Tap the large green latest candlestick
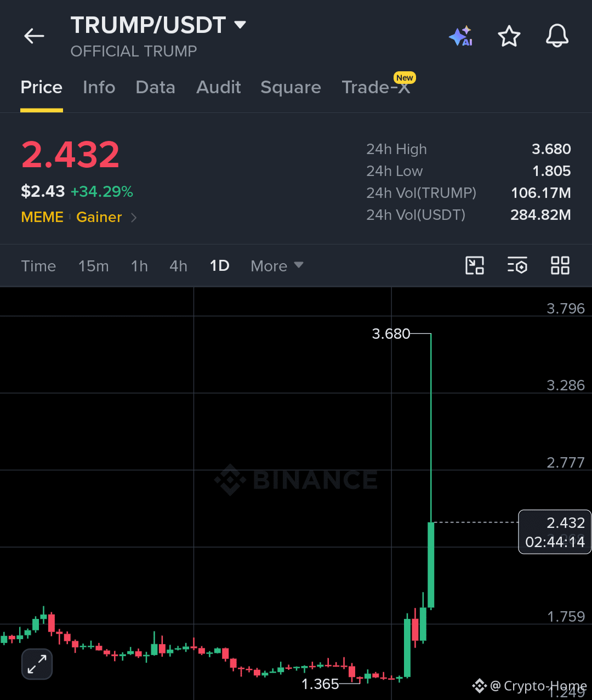The height and width of the screenshot is (700, 592). [x=431, y=565]
